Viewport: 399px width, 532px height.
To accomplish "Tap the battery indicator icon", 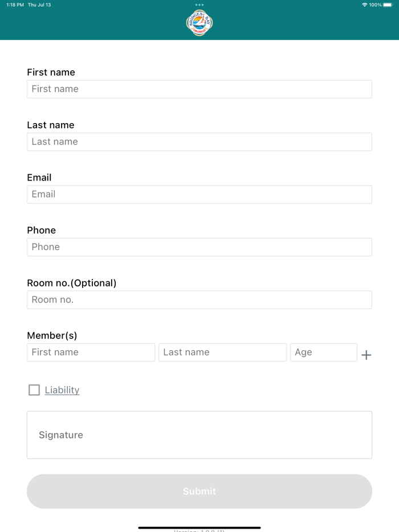I will pos(388,5).
